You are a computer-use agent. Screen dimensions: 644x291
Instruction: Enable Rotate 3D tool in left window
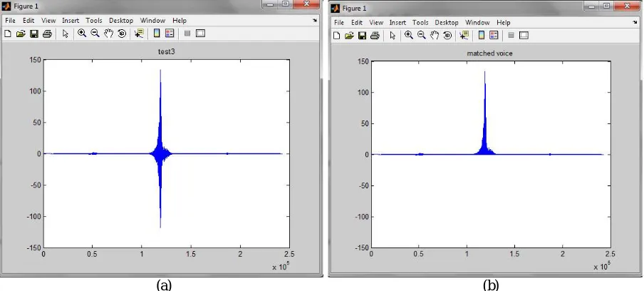pyautogui.click(x=122, y=34)
